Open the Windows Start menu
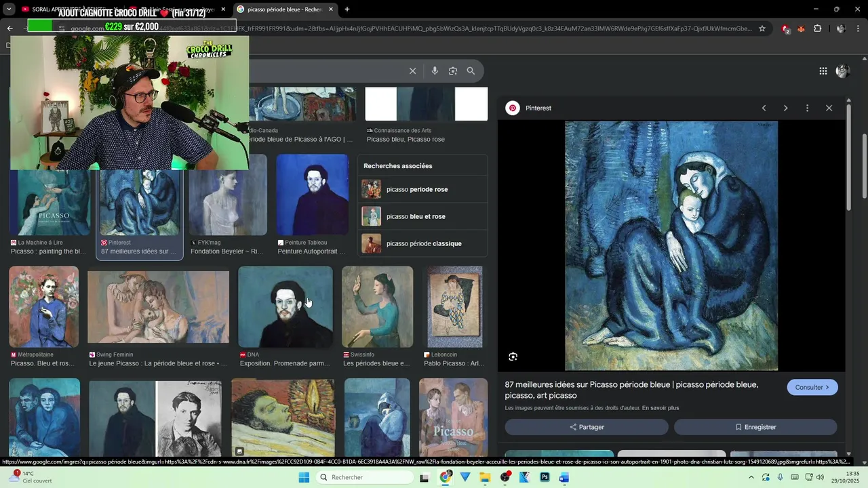Image resolution: width=868 pixels, height=488 pixels. point(304,477)
